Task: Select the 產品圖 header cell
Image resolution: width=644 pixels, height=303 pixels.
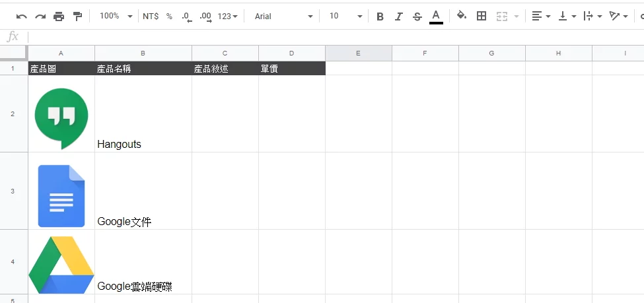Action: click(61, 68)
